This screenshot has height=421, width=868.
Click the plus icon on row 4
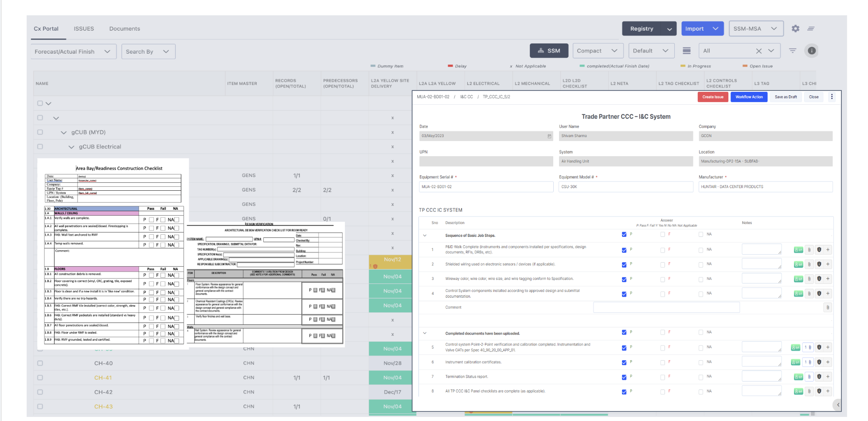[x=828, y=293]
